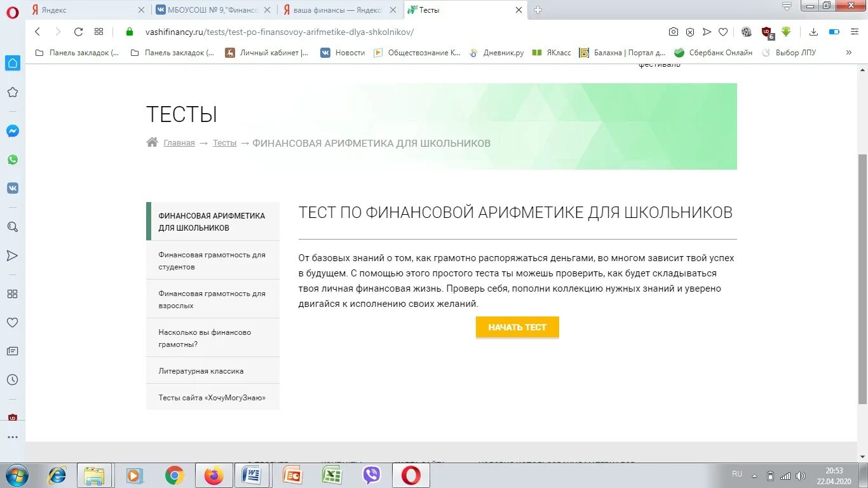Open ЯКласс bookmark
Viewport: 868px width, 488px height.
pyautogui.click(x=552, y=53)
